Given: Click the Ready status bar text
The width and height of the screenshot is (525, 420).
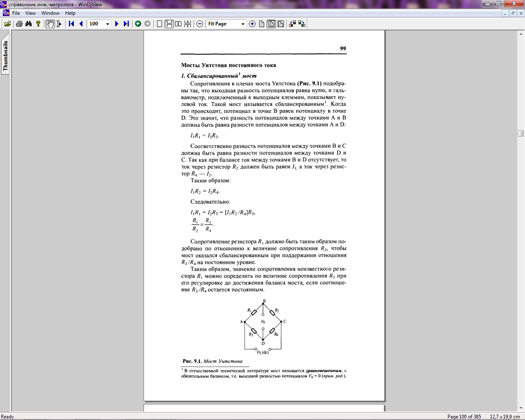Looking at the screenshot, I should click(7, 416).
